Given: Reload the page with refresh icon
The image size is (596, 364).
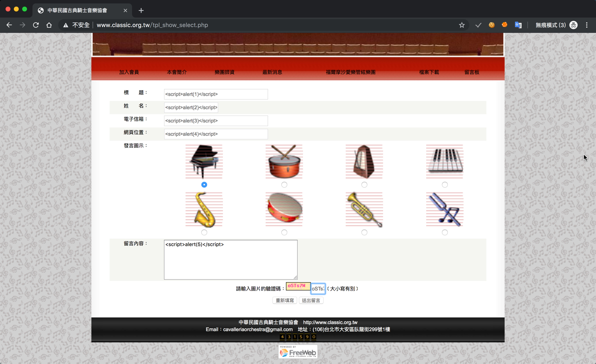Looking at the screenshot, I should pyautogui.click(x=36, y=25).
